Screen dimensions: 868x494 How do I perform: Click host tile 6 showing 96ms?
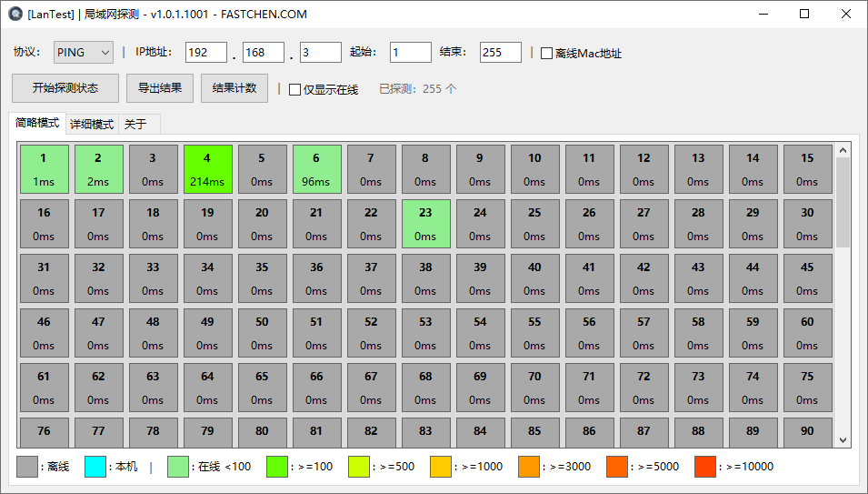[x=316, y=168]
